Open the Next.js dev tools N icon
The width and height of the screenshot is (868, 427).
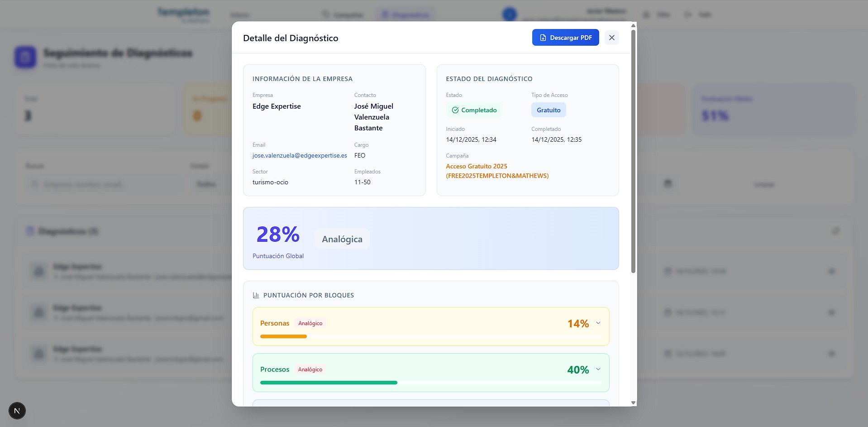click(17, 411)
